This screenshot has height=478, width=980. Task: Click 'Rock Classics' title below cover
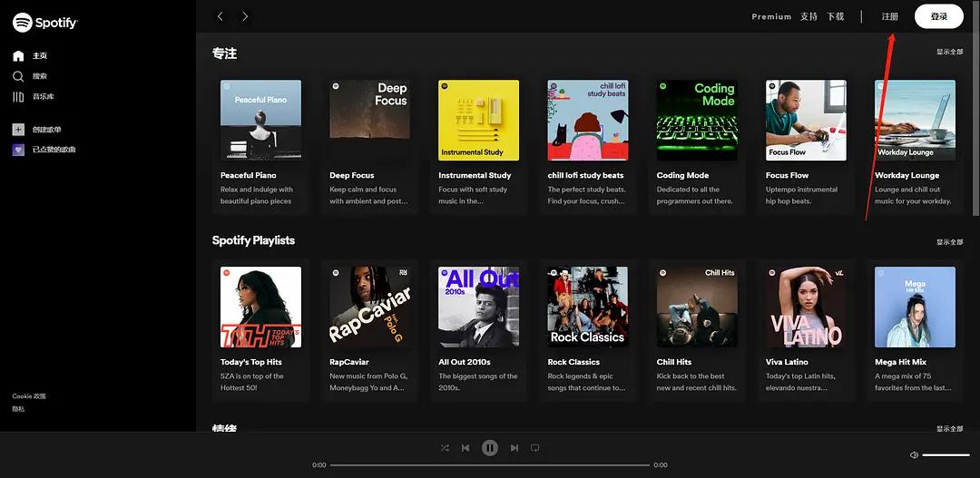coord(573,362)
